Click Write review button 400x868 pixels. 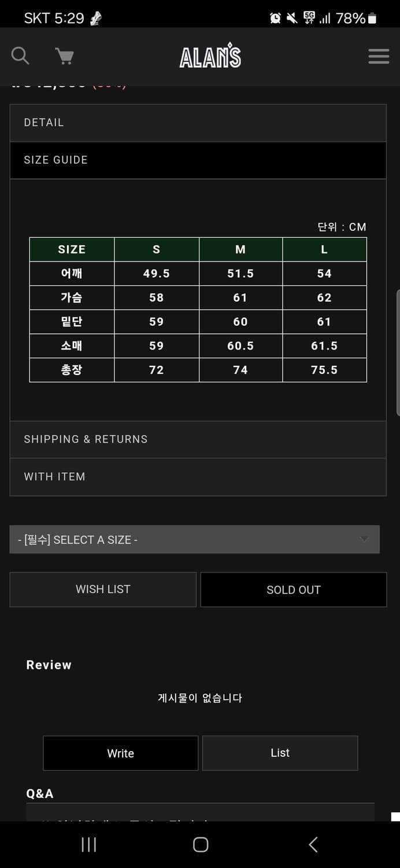pyautogui.click(x=121, y=753)
